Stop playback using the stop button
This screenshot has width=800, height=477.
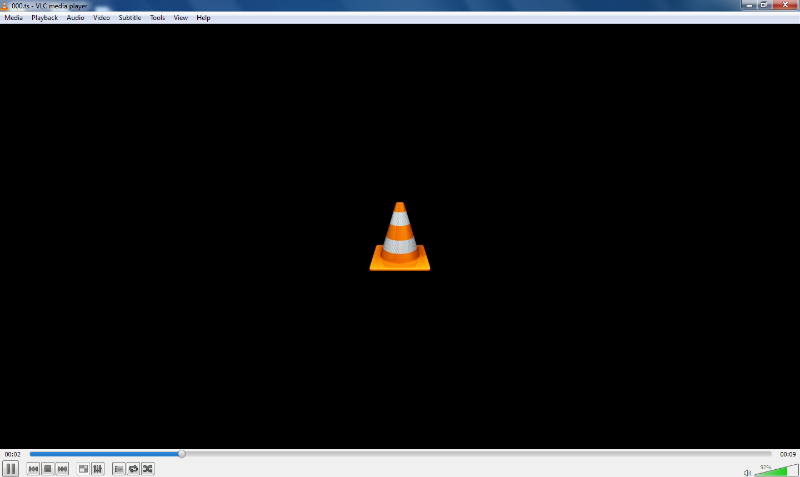pyautogui.click(x=47, y=469)
